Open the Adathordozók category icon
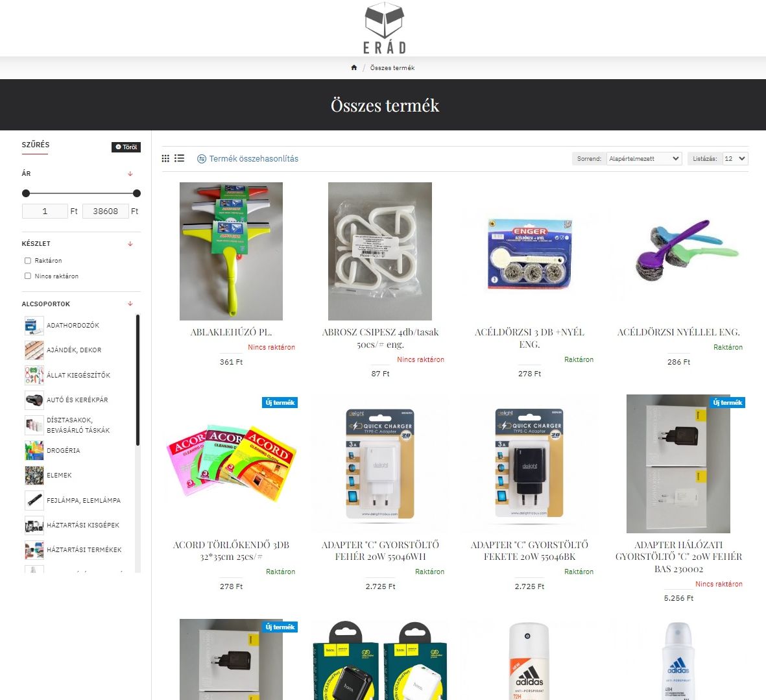The height and width of the screenshot is (700, 766). (34, 325)
